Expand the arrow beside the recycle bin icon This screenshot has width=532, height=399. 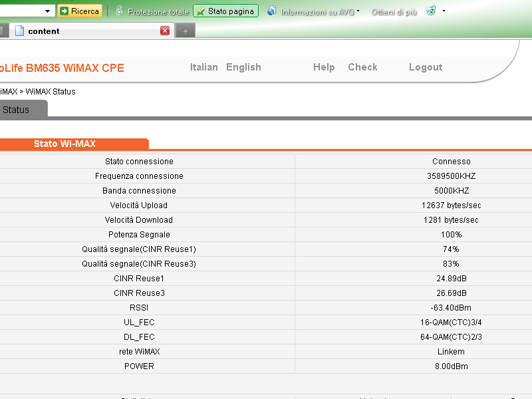(444, 11)
